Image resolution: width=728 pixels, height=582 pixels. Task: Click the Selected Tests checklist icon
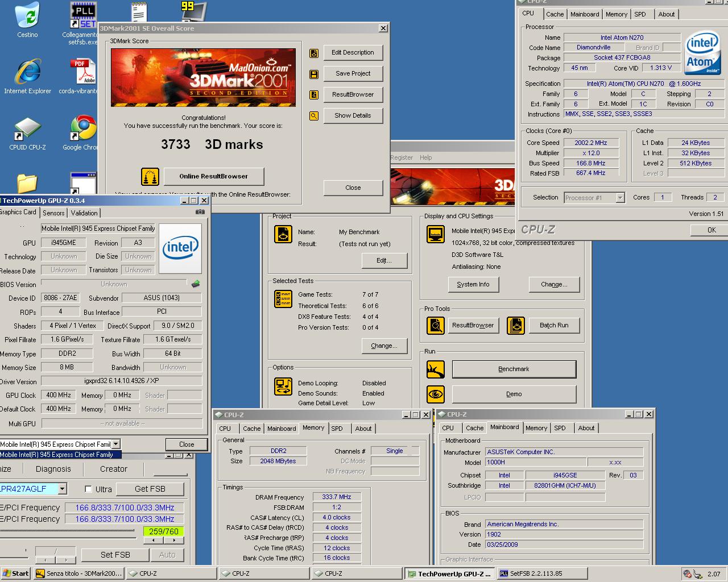(283, 299)
